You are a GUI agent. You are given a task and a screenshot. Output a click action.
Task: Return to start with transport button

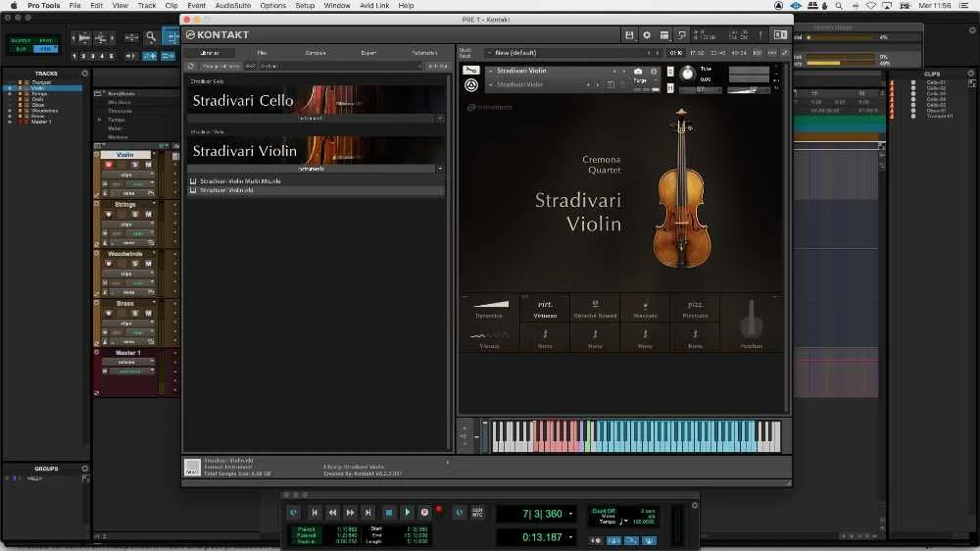click(315, 512)
